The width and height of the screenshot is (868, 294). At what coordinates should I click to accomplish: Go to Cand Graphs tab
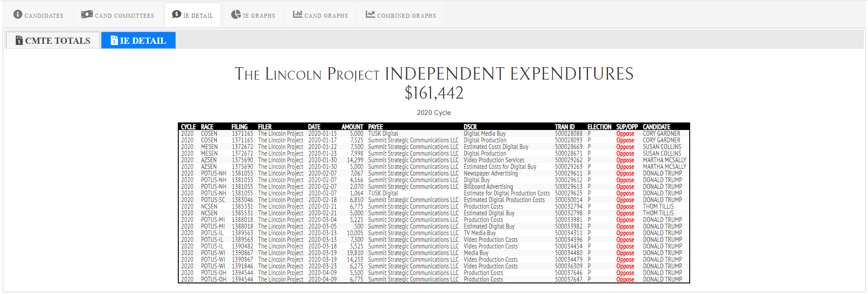320,15
